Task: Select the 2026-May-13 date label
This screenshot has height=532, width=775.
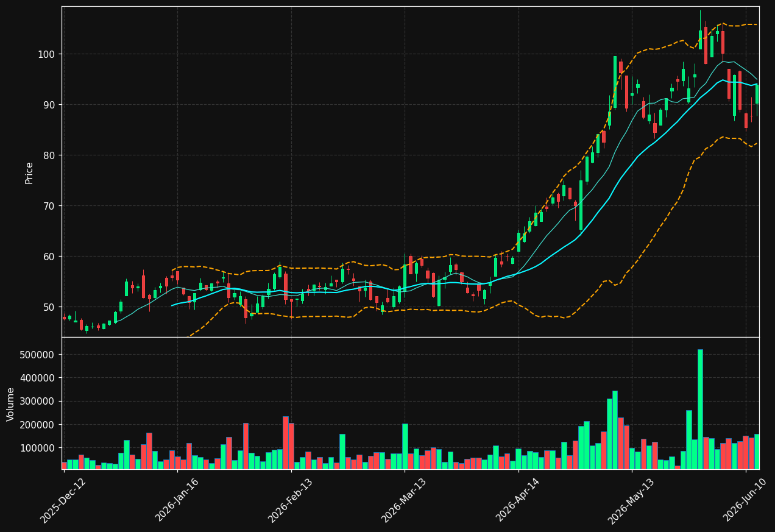Action: pyautogui.click(x=631, y=500)
